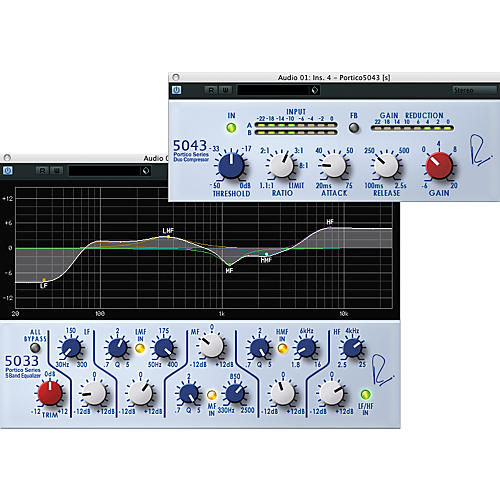The width and height of the screenshot is (500, 500).
Task: Select the LMF node on the EQ graph
Action: (168, 237)
